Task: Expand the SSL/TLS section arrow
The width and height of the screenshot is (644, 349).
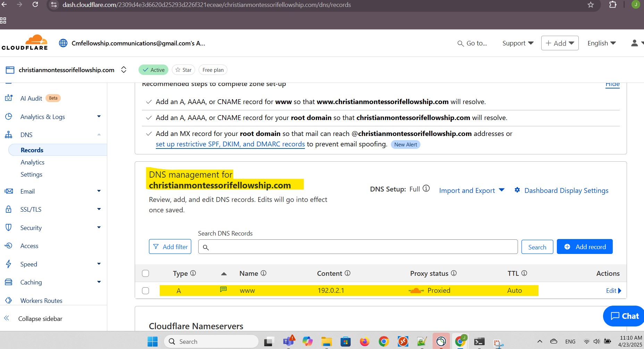Action: pos(99,209)
